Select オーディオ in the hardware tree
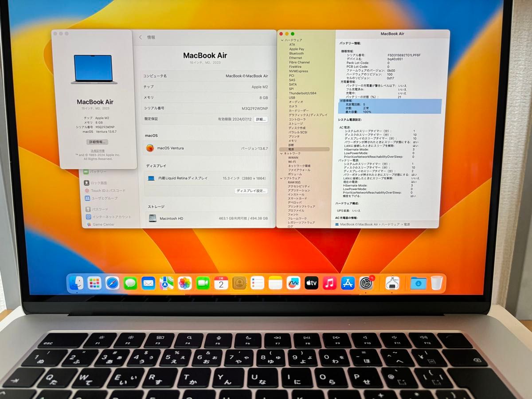The image size is (532, 399). click(x=296, y=102)
